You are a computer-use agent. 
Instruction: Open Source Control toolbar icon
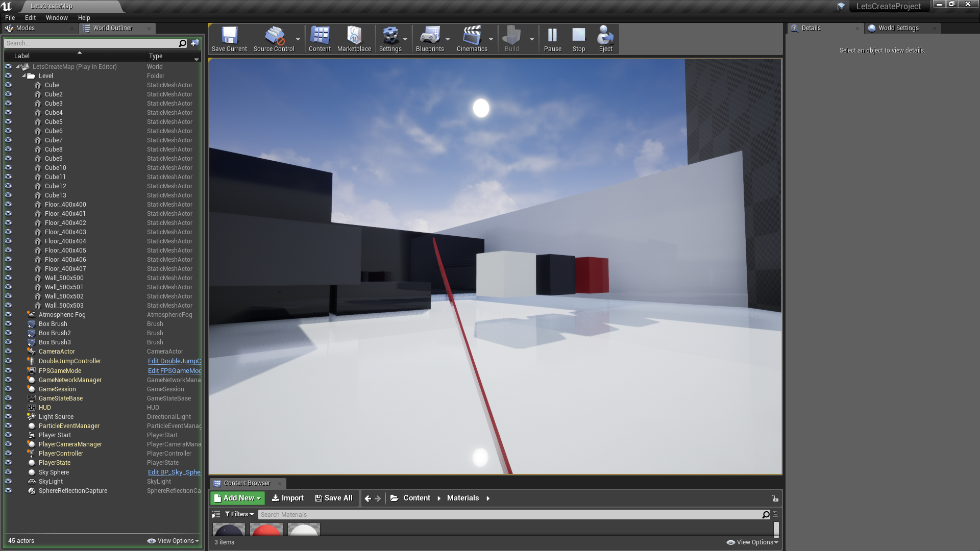click(274, 39)
